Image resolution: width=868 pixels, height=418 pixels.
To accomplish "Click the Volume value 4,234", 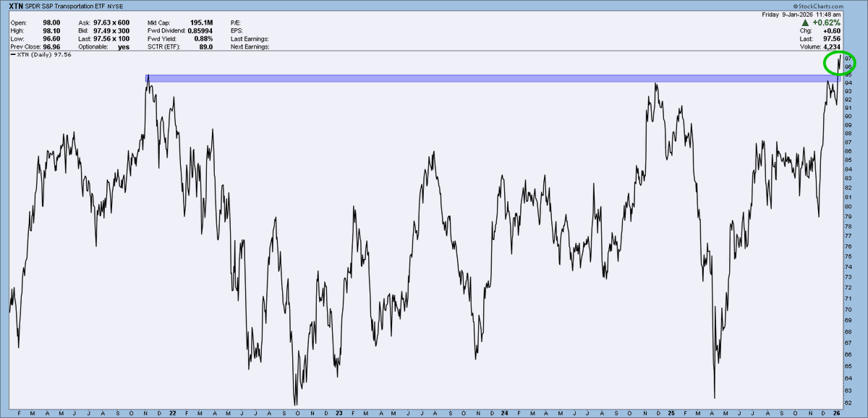I will point(832,47).
